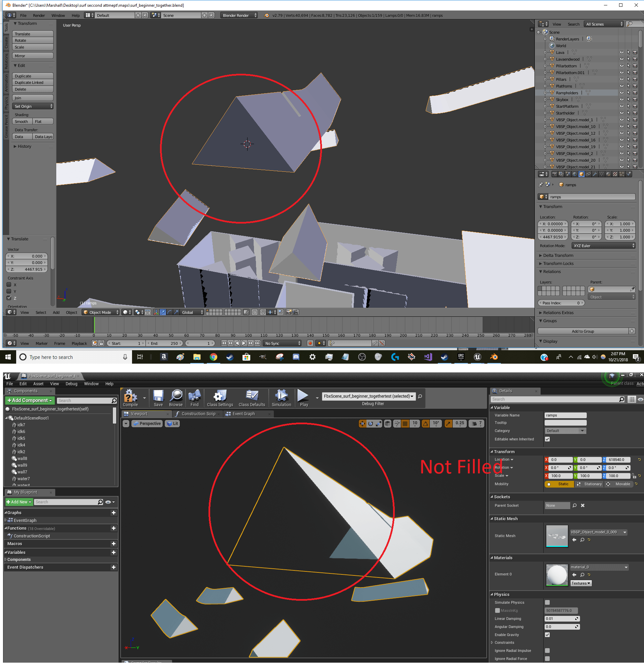Toggle Editable when Inherited checkbox
644x664 pixels.
click(547, 439)
